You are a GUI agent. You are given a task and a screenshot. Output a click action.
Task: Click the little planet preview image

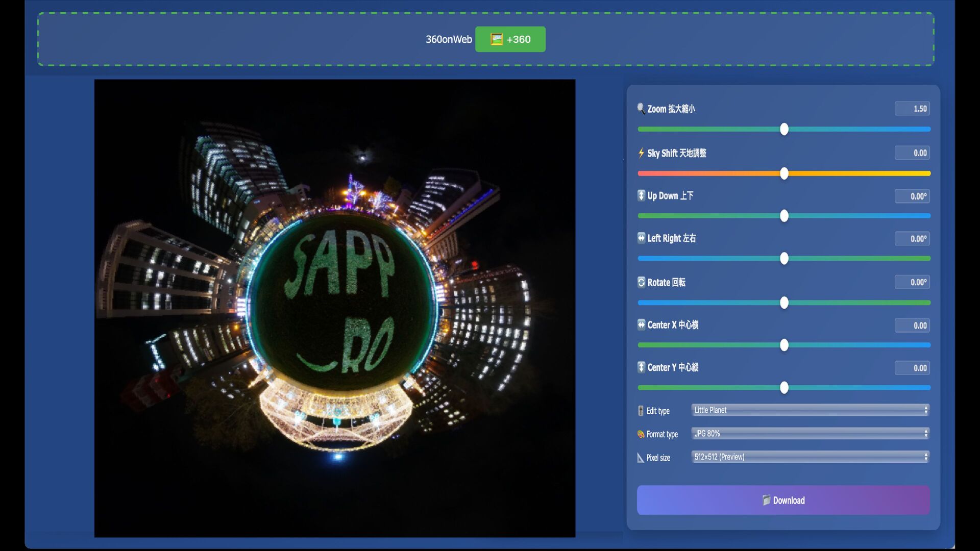tap(335, 308)
